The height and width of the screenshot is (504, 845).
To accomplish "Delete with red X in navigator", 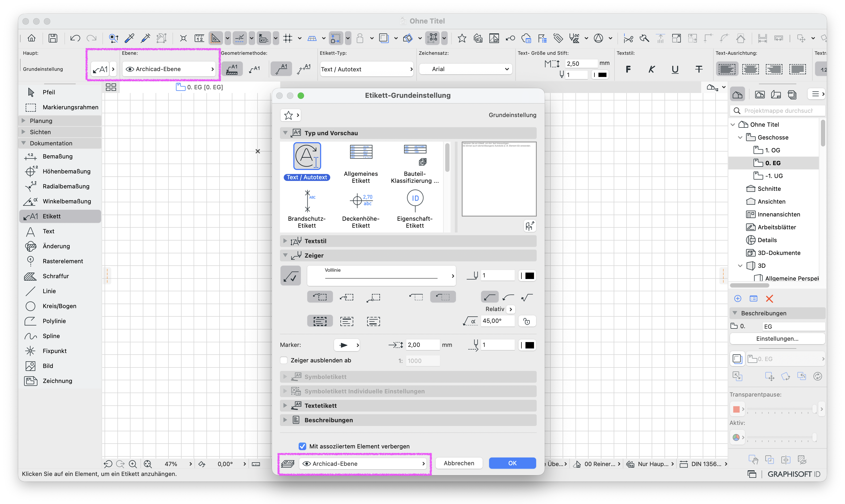I will (x=769, y=298).
